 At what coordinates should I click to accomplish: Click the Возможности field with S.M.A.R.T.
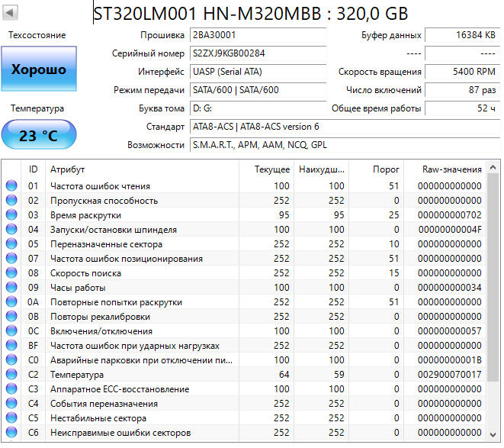tap(345, 145)
